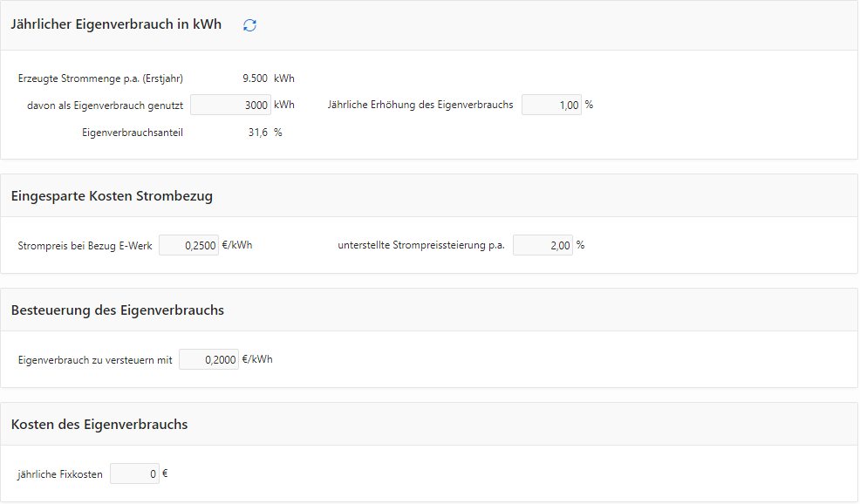Click the 31,6 self-consumption share value
Viewport: 860px width, 504px height.
(x=258, y=133)
